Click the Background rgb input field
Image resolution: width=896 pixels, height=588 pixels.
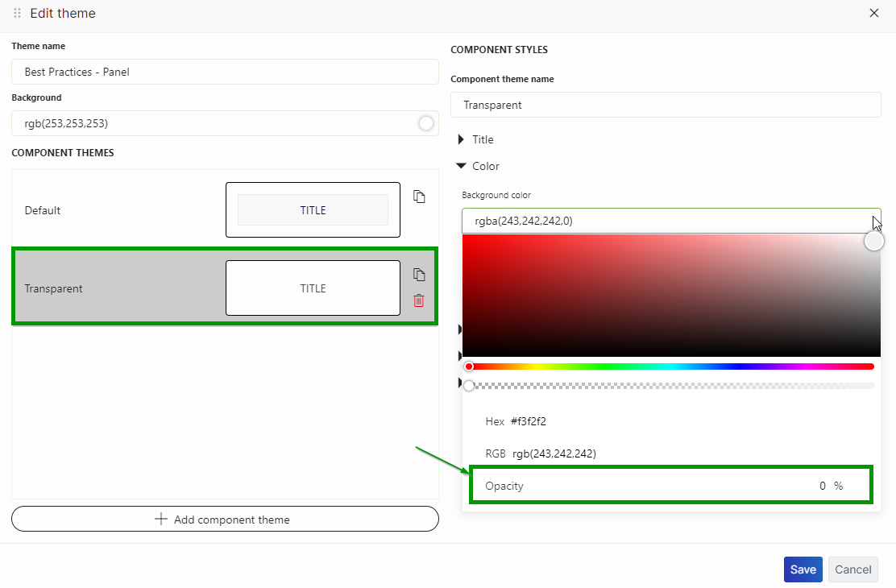[225, 123]
